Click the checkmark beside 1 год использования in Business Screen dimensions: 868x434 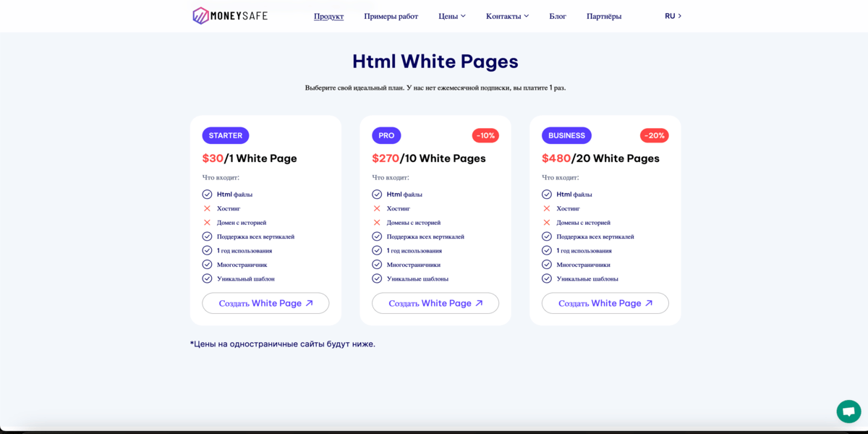pos(547,250)
